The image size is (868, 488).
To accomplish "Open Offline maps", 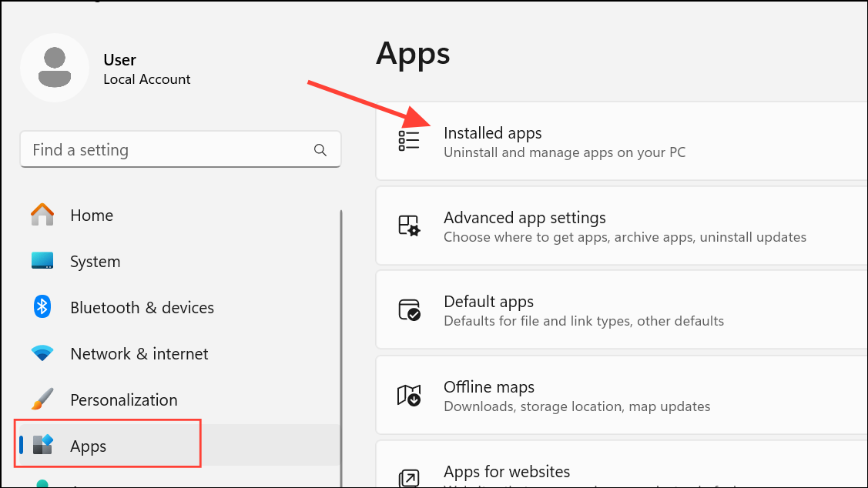I will [x=622, y=395].
